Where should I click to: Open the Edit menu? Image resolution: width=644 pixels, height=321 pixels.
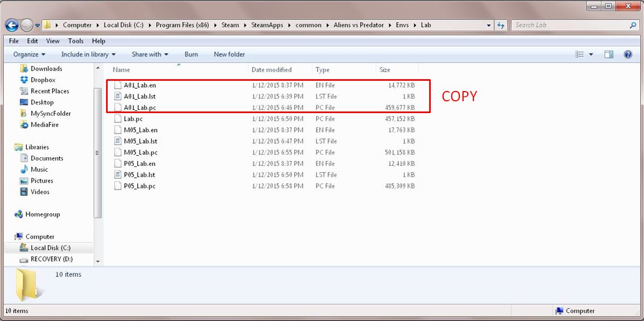pyautogui.click(x=32, y=41)
